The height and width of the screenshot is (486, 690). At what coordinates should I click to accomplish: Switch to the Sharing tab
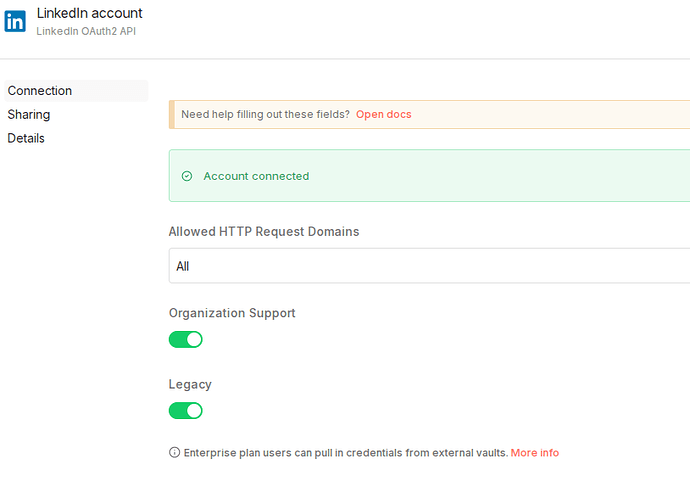tap(29, 114)
